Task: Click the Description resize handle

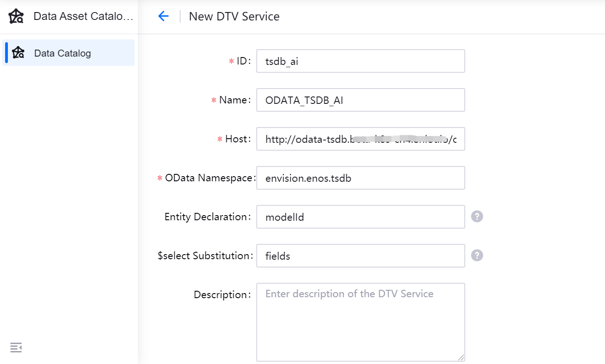Action: [461, 358]
